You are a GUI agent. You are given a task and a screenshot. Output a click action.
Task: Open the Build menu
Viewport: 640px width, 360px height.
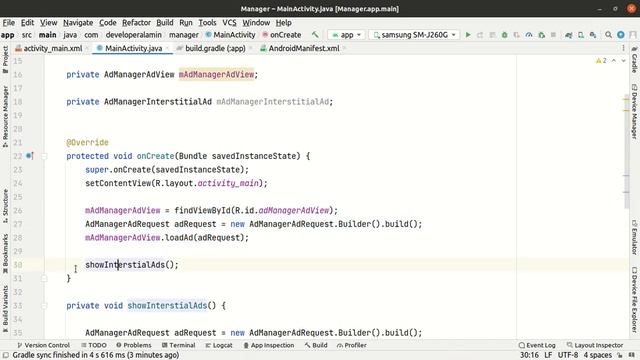coord(165,22)
